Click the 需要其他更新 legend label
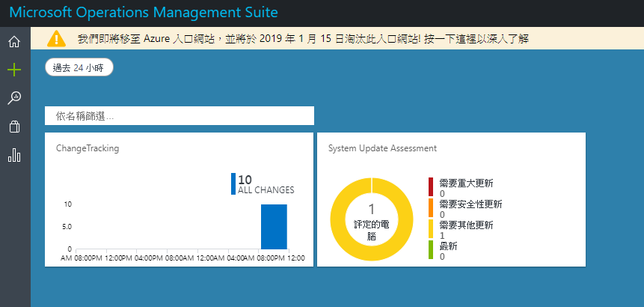 466,225
